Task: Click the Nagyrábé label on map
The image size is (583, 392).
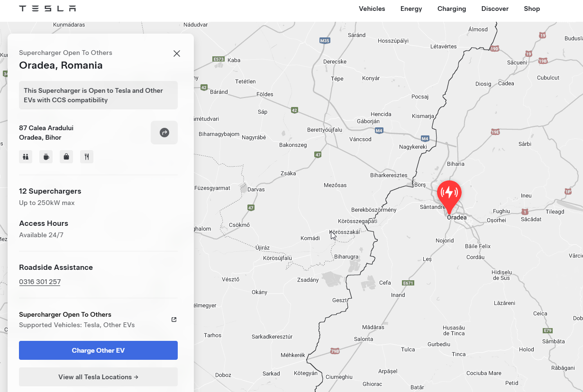Action: (254, 137)
